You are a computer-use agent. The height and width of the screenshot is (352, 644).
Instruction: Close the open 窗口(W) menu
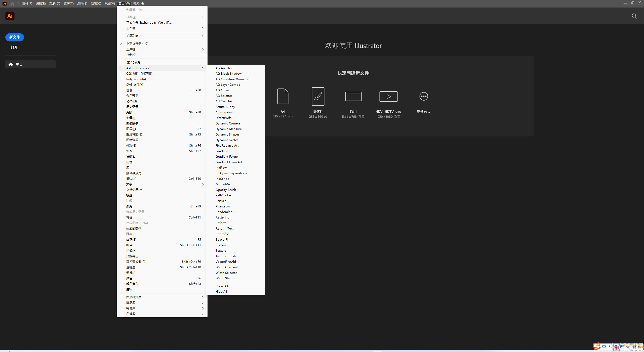124,4
